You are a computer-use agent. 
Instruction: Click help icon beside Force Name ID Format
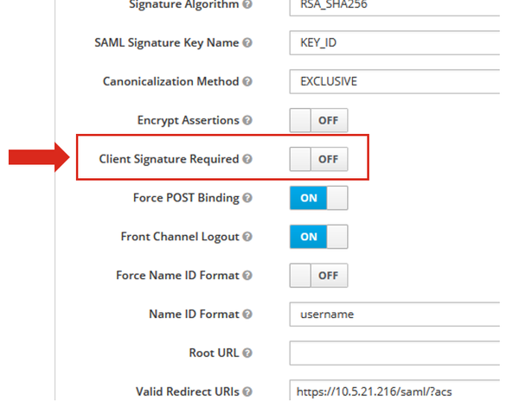tap(247, 276)
